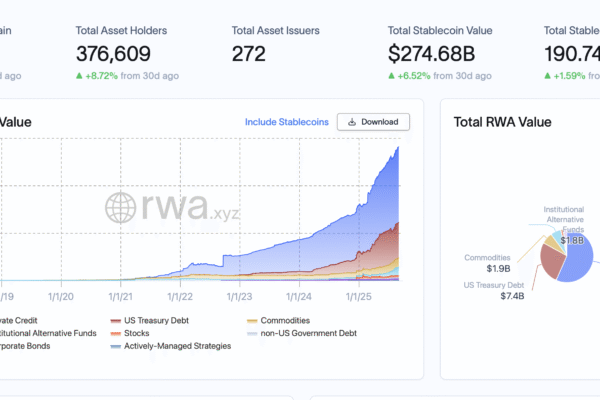Toggle the Stocks series in legend
The height and width of the screenshot is (400, 600).
(x=118, y=333)
